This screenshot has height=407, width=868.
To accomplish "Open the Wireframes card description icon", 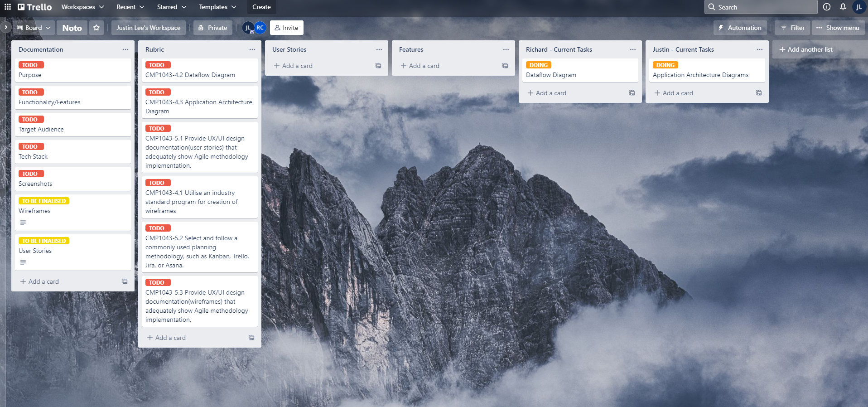I will click(23, 223).
